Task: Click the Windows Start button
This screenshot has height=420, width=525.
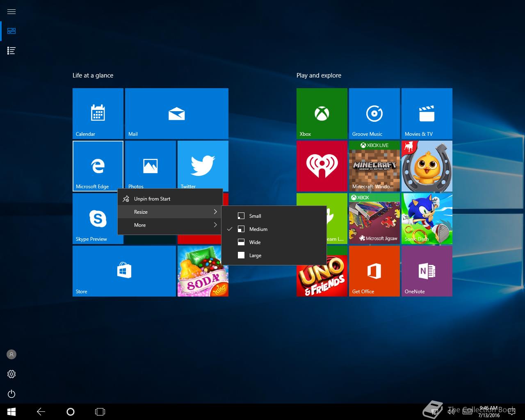Action: click(11, 412)
